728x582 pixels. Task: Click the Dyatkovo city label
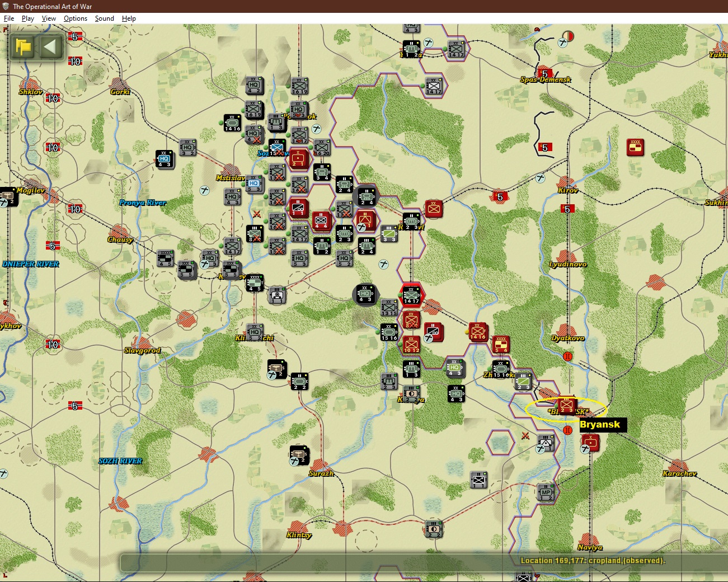(567, 338)
